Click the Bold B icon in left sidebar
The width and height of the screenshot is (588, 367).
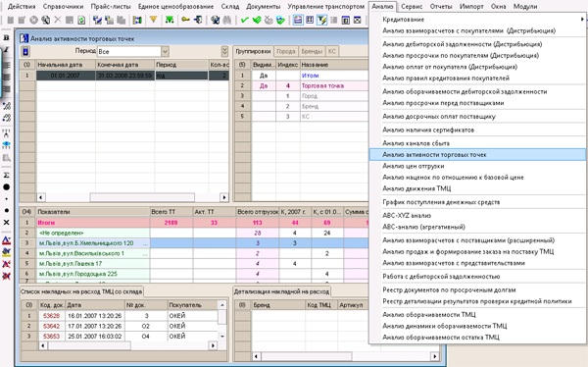[7, 37]
